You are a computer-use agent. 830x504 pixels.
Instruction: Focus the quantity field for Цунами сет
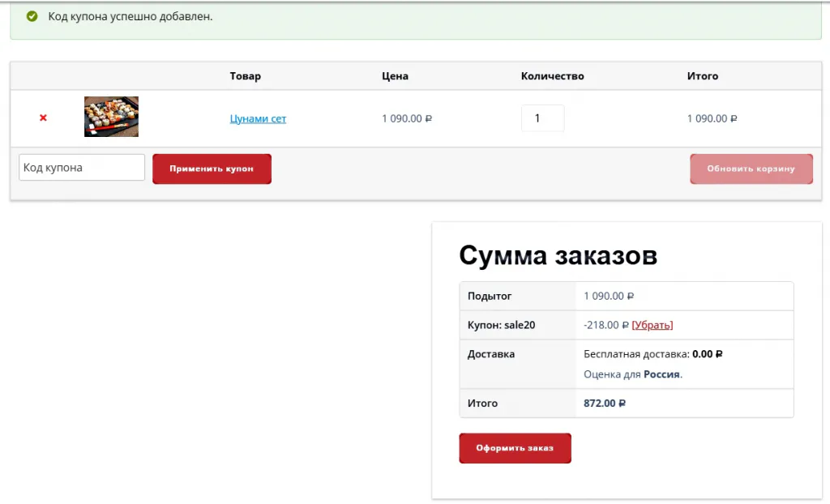[x=541, y=118]
